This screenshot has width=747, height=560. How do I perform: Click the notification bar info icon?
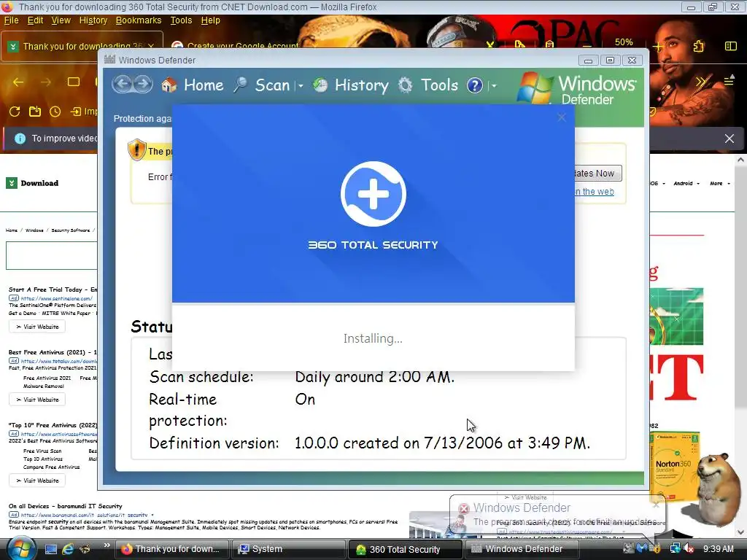20,138
